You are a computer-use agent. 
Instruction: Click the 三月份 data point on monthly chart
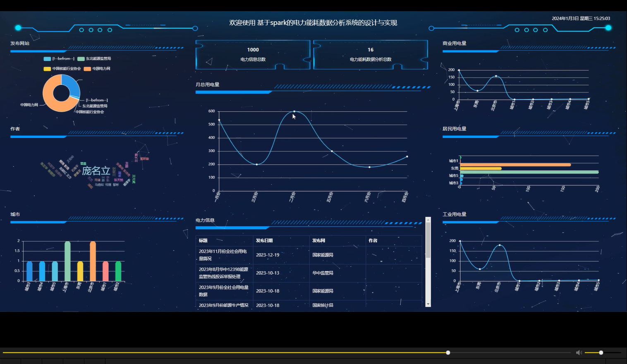coord(257,164)
